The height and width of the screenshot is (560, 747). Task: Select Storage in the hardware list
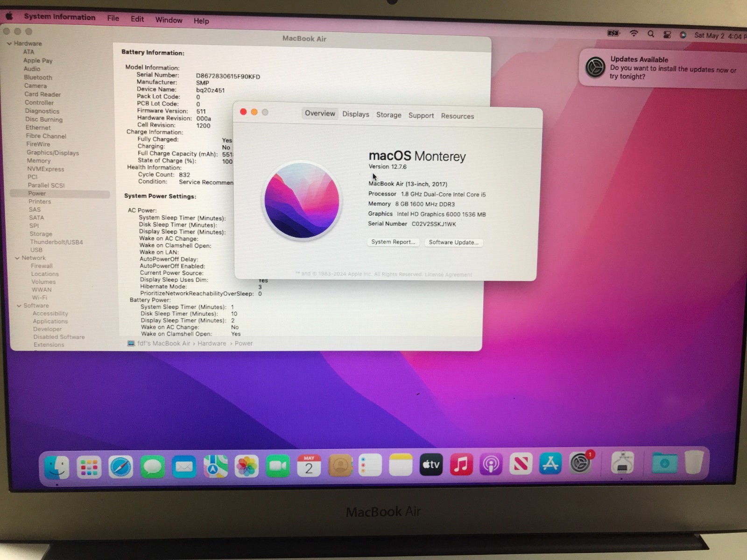[x=41, y=234]
